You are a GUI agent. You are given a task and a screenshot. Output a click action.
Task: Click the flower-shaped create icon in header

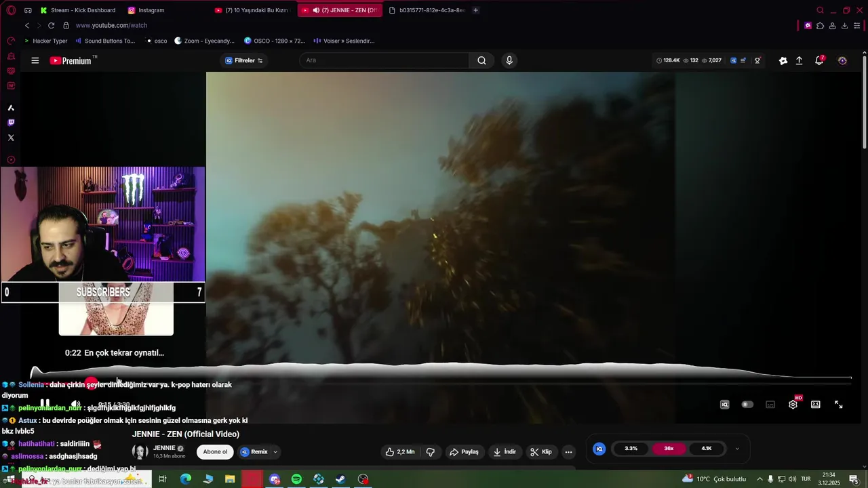tap(783, 60)
